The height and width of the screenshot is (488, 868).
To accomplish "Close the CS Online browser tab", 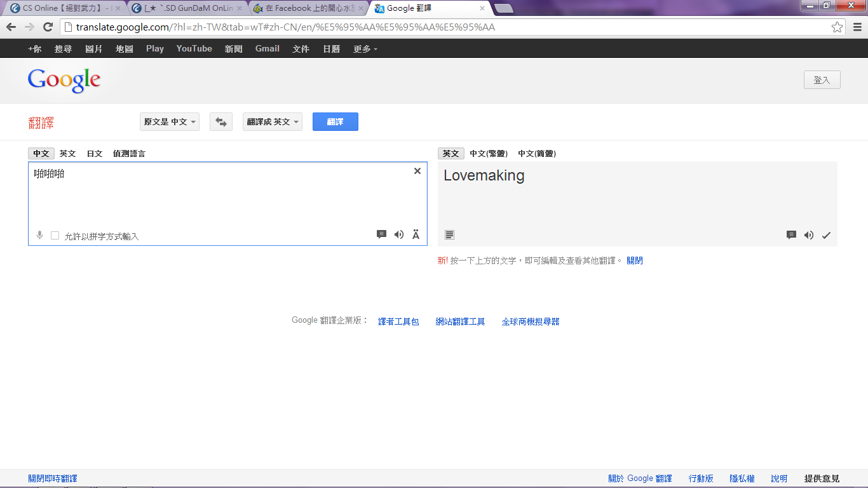I will 118,9.
